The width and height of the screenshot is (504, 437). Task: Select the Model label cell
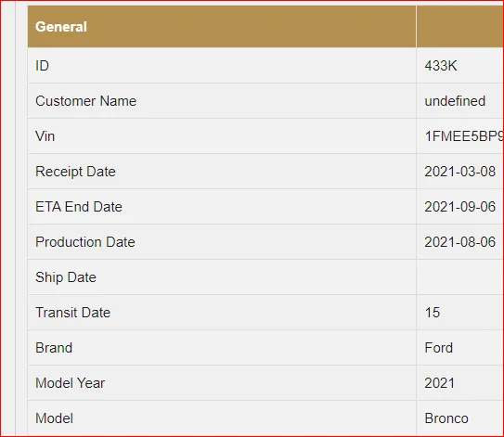222,418
